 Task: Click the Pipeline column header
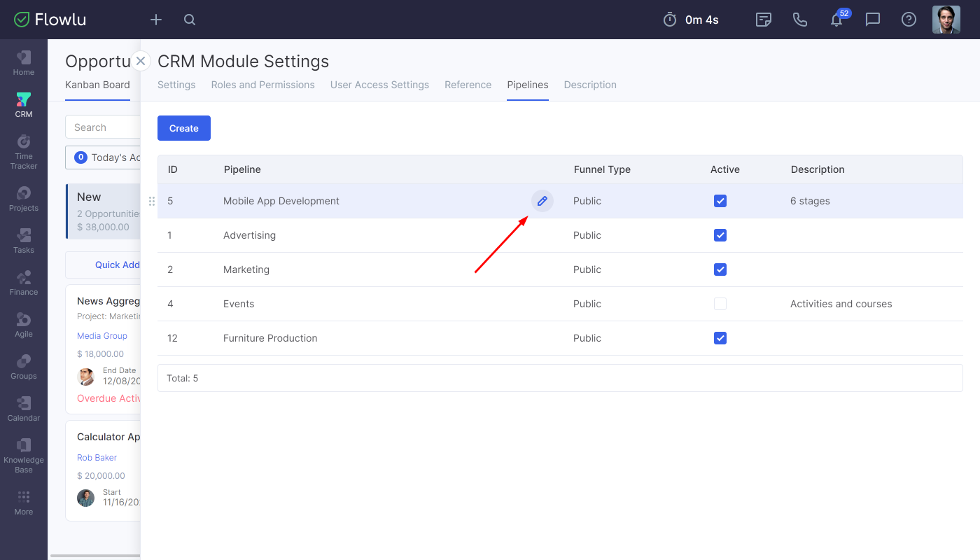[242, 169]
